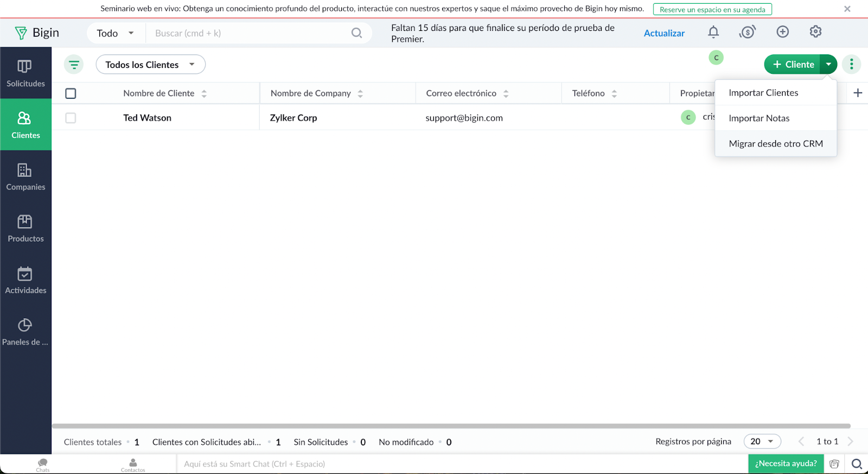Open the Todo search scope dropdown
Screen dimensions: 868x474
tap(116, 33)
